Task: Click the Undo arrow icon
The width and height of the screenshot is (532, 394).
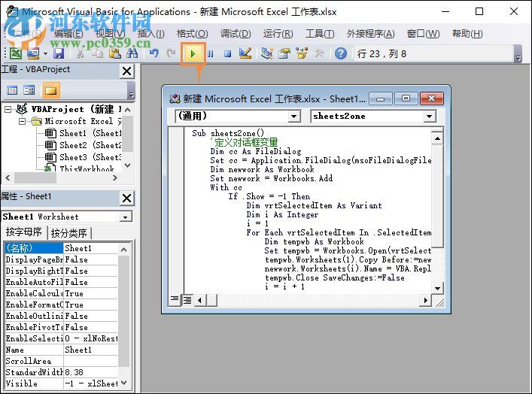Action: point(154,53)
